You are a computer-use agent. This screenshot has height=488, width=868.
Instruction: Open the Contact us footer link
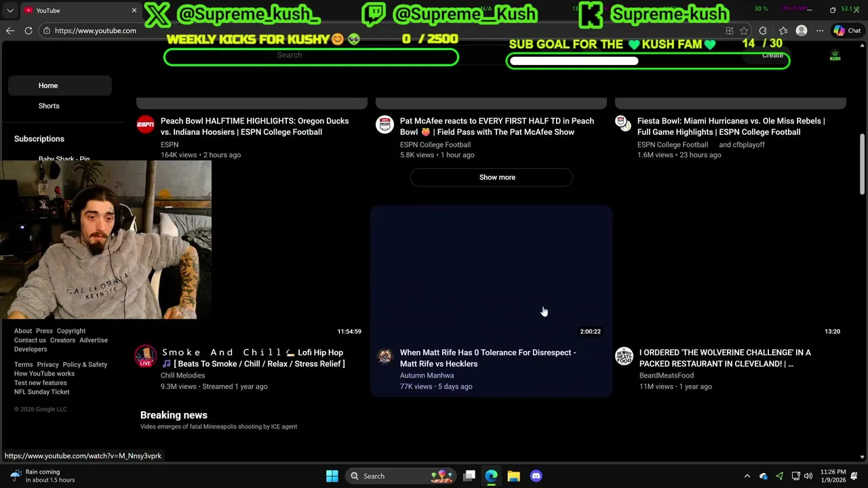pos(30,340)
